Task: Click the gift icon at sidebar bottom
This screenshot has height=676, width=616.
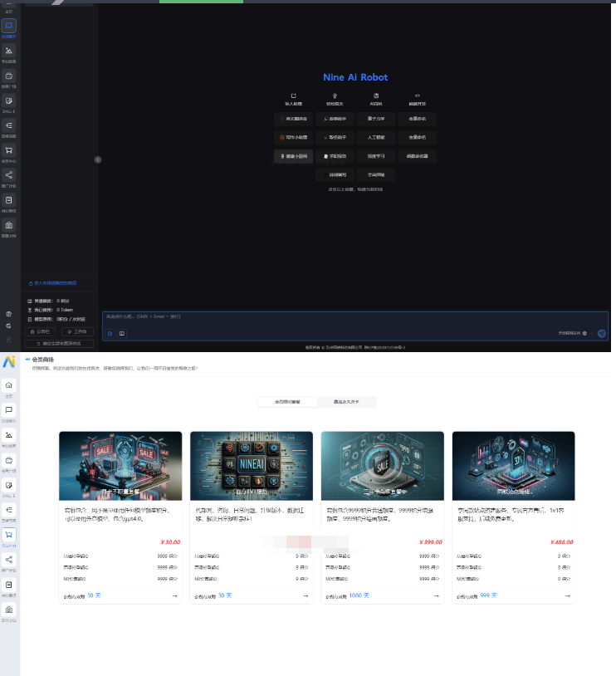Action: [x=8, y=314]
